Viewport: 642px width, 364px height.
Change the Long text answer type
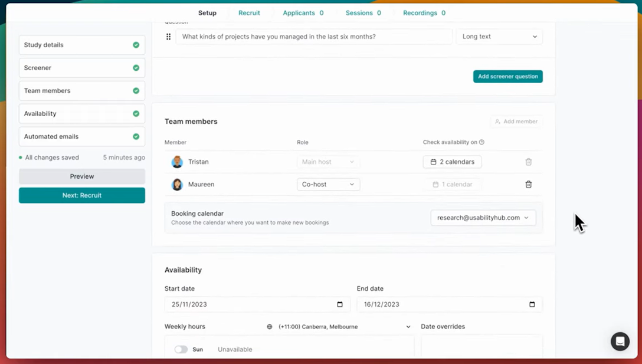[x=499, y=37]
